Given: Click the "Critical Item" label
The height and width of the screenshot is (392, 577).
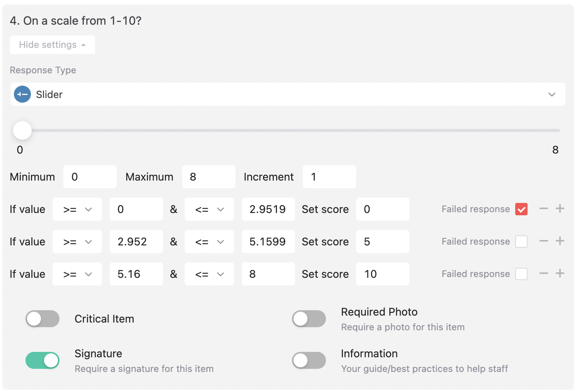Looking at the screenshot, I should 104,319.
